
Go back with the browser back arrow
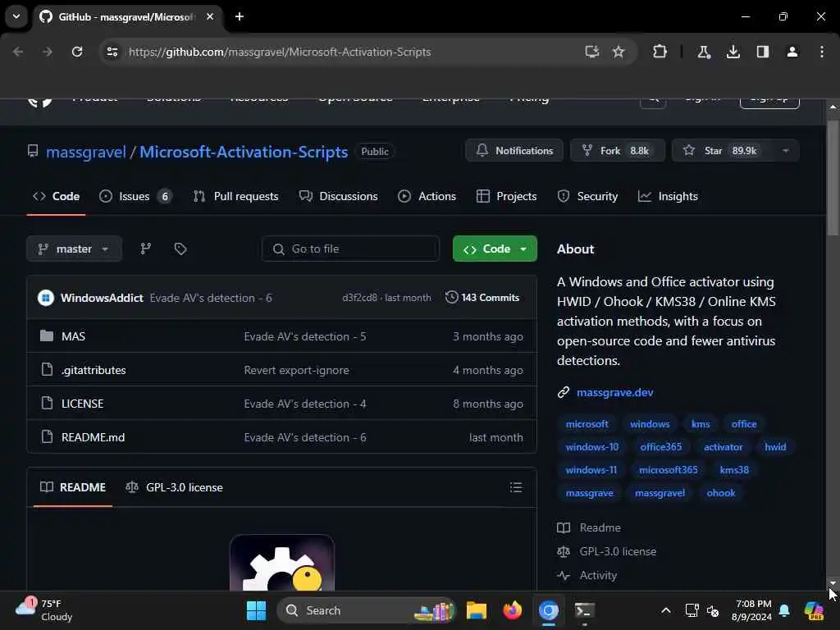click(x=18, y=52)
